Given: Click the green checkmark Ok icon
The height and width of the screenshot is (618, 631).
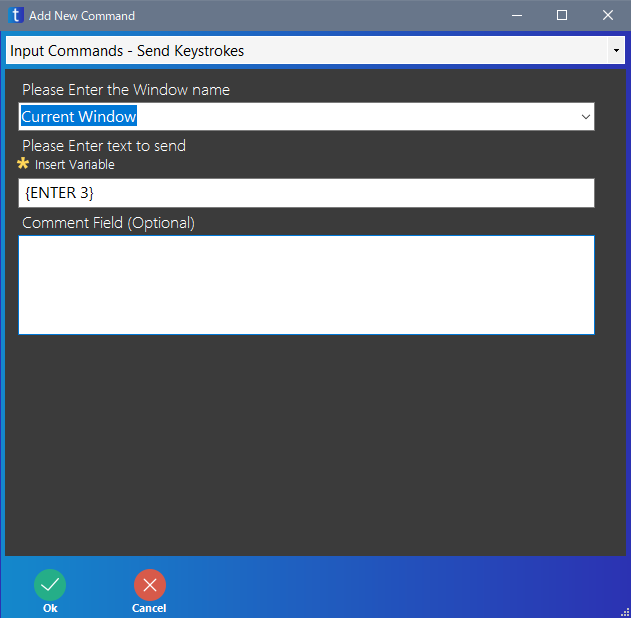Looking at the screenshot, I should 50,585.
